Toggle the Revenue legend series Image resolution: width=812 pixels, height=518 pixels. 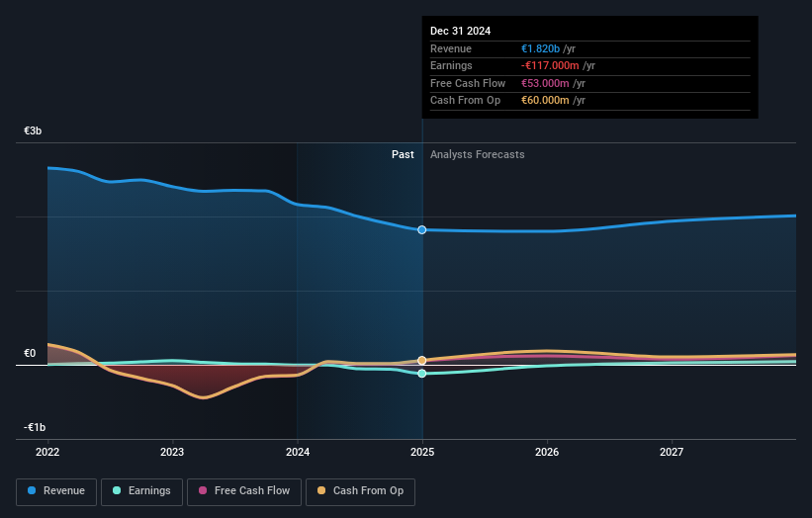click(56, 491)
